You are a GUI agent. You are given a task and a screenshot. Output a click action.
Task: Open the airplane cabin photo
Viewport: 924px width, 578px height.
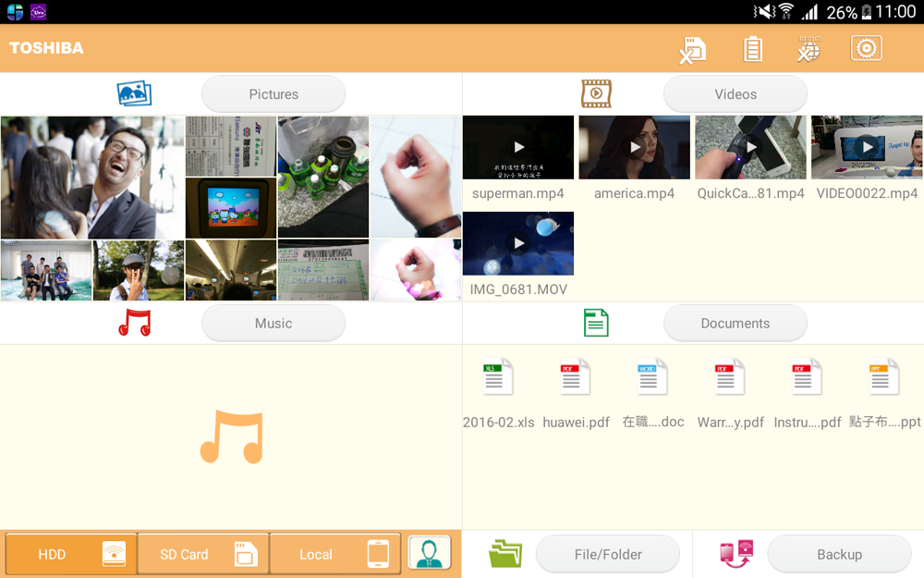point(231,270)
